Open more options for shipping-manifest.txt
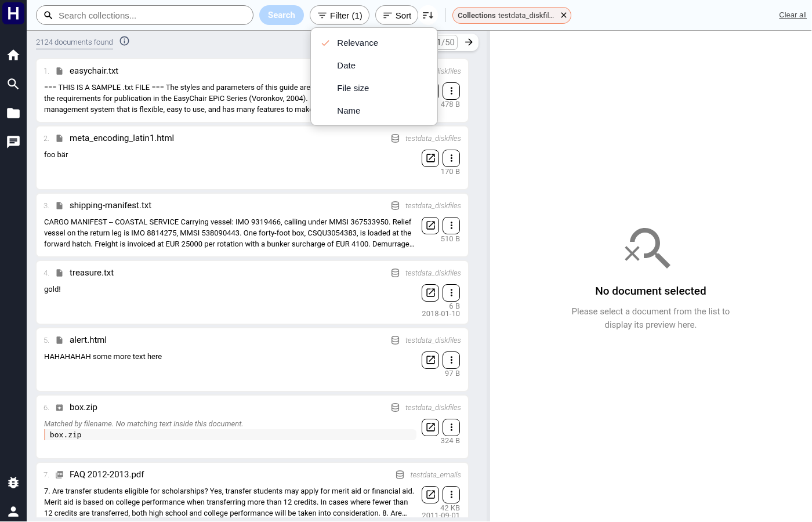The height and width of the screenshot is (522, 812). coord(451,226)
